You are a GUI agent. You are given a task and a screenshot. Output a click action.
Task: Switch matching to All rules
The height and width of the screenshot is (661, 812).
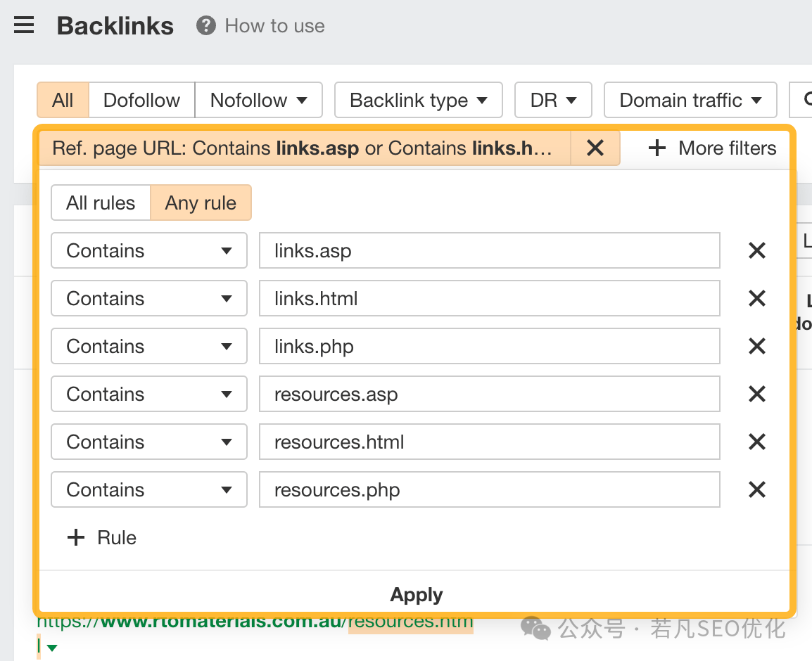(101, 203)
